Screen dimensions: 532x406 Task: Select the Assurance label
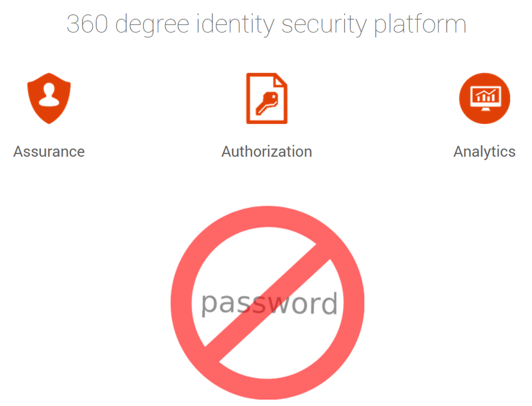49,152
